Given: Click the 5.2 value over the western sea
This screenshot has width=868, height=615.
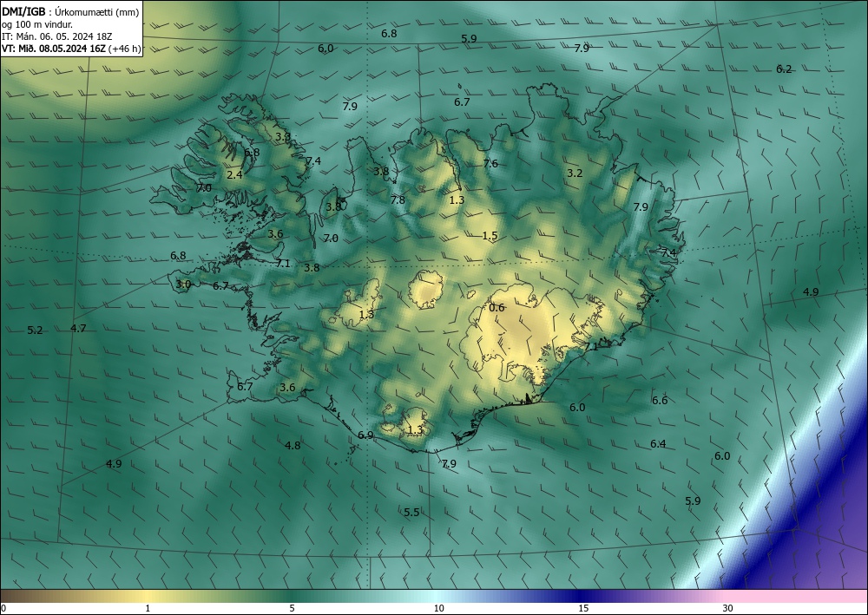Looking at the screenshot, I should (x=35, y=330).
